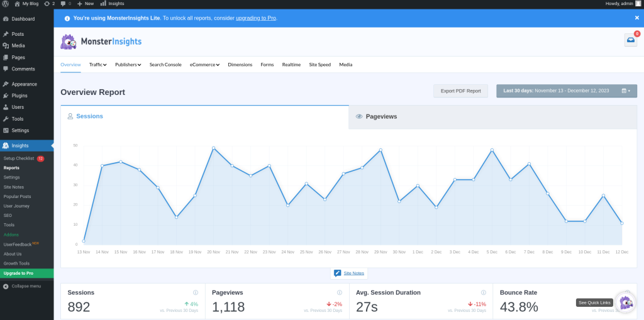
Task: Select the Overview report tab
Action: click(x=70, y=65)
